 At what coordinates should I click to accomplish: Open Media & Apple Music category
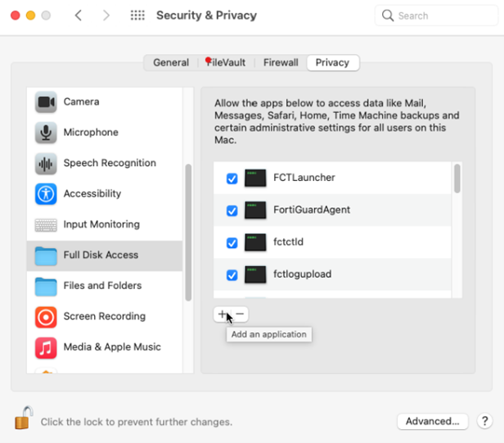[x=111, y=347]
